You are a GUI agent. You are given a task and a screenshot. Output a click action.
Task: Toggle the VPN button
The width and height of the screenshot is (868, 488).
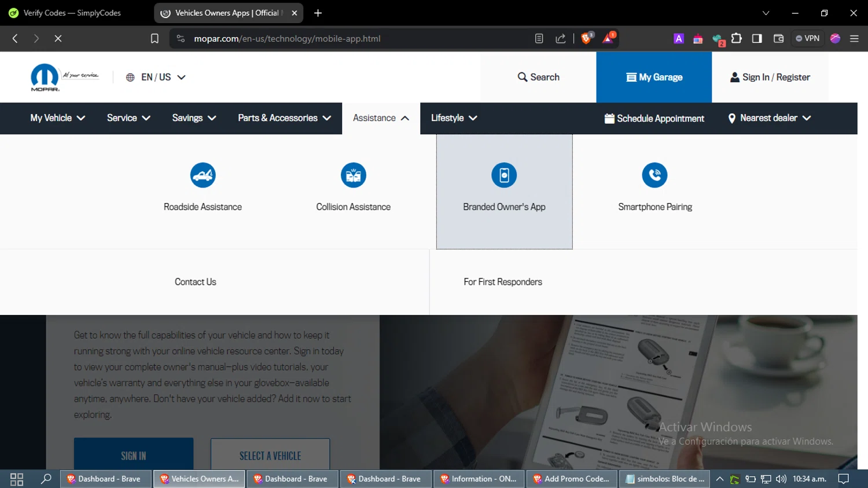tap(808, 38)
